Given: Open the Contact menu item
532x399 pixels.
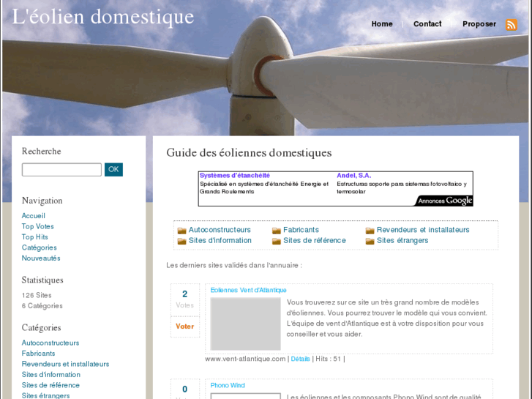Looking at the screenshot, I should [427, 23].
